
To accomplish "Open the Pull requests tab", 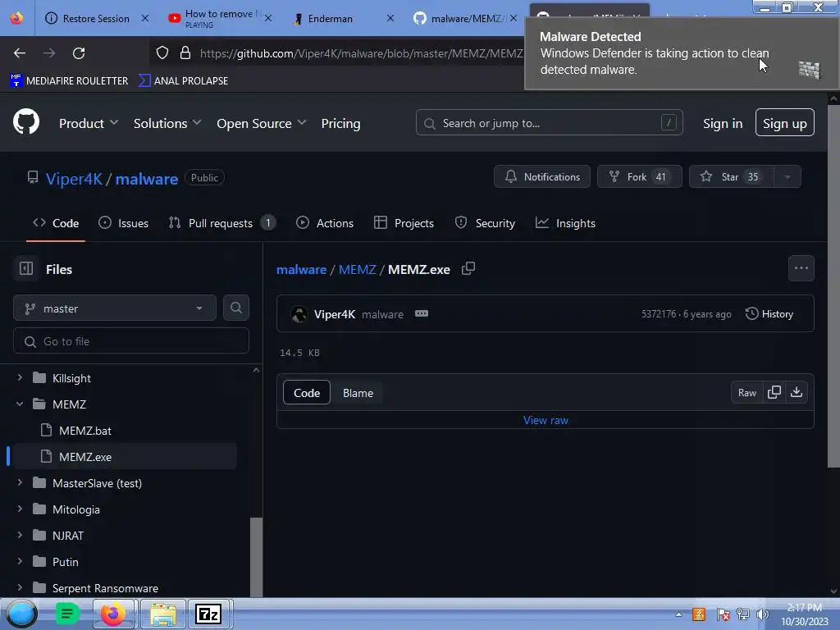I will point(221,223).
